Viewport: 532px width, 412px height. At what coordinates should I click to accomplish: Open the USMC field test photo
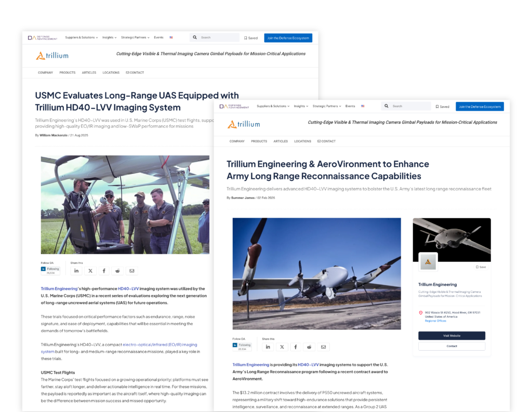tap(125, 205)
